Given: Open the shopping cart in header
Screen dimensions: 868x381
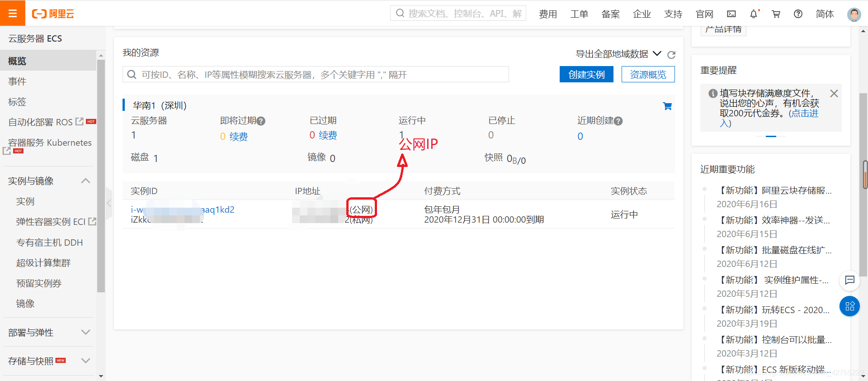Looking at the screenshot, I should tap(776, 14).
